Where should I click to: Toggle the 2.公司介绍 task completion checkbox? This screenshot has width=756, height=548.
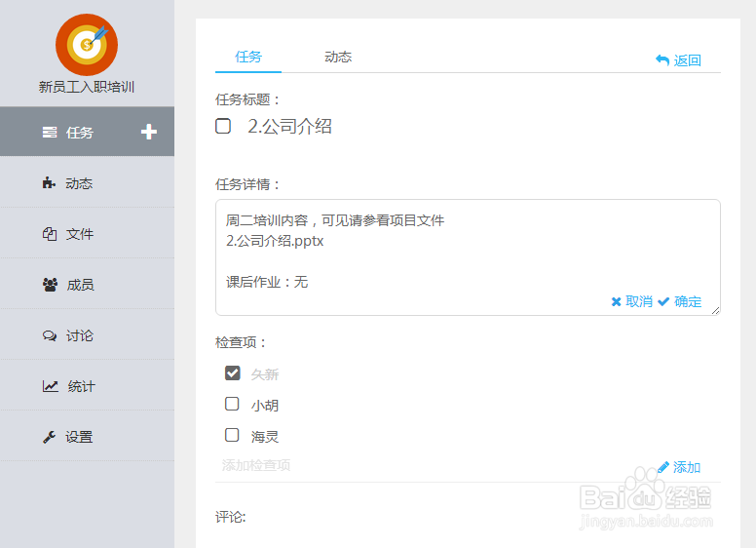(223, 126)
